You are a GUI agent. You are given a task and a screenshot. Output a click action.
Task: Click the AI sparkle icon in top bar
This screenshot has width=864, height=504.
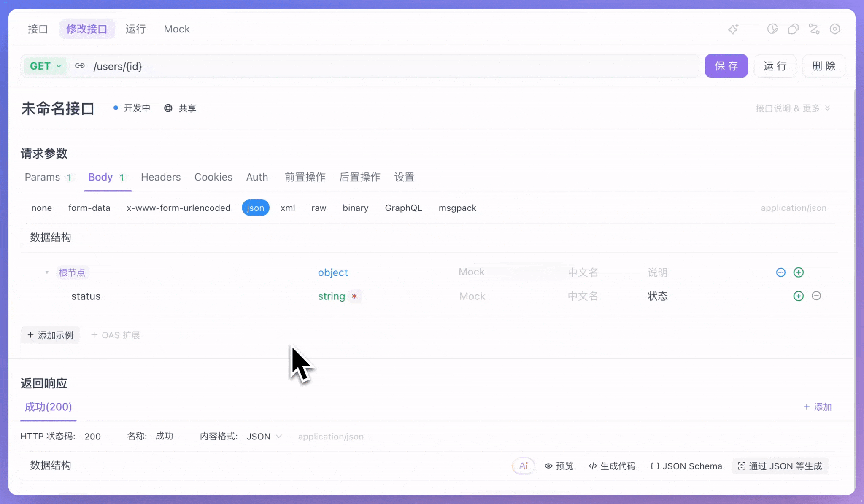[733, 29]
